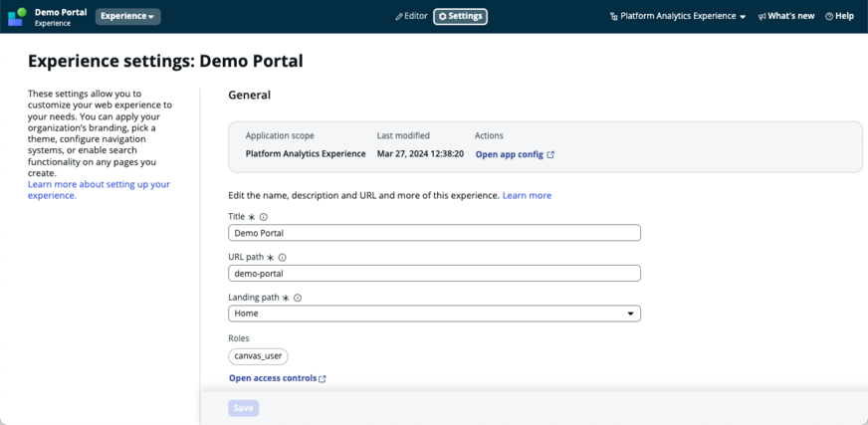Click the app logo icon in header
The width and height of the screenshot is (868, 425).
17,17
